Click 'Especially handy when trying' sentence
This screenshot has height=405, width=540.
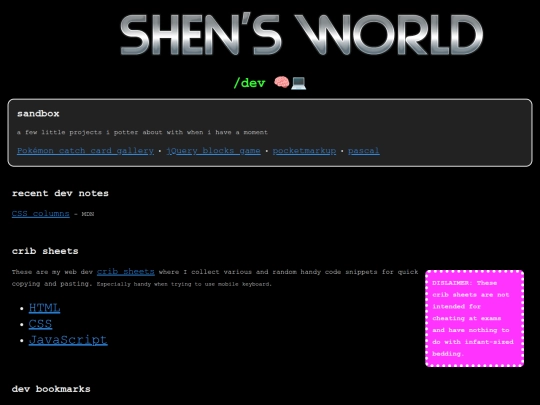[x=184, y=284]
